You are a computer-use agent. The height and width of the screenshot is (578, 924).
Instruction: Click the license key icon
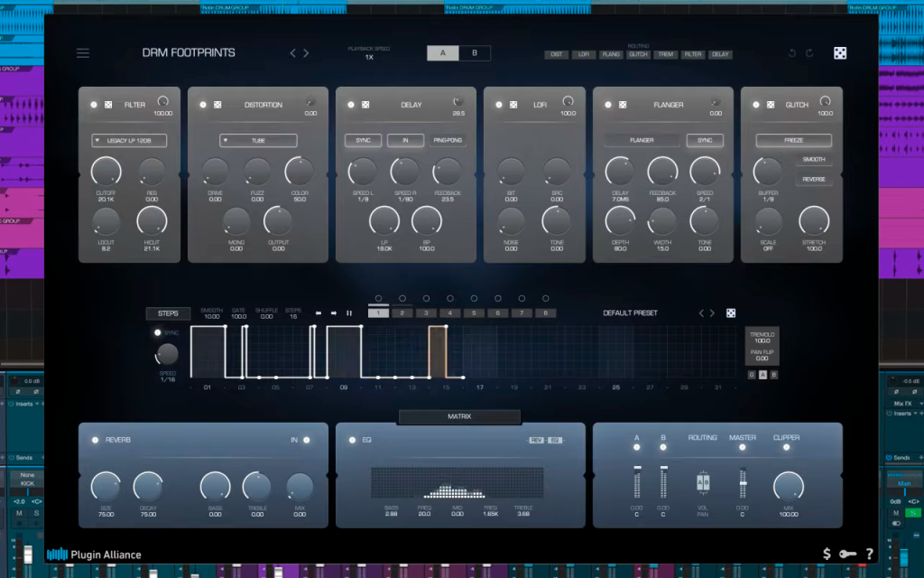pos(848,554)
